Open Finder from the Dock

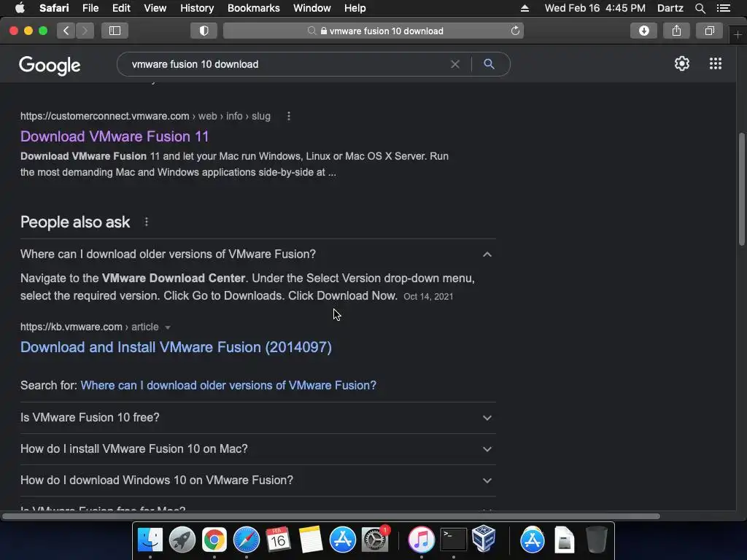(150, 540)
